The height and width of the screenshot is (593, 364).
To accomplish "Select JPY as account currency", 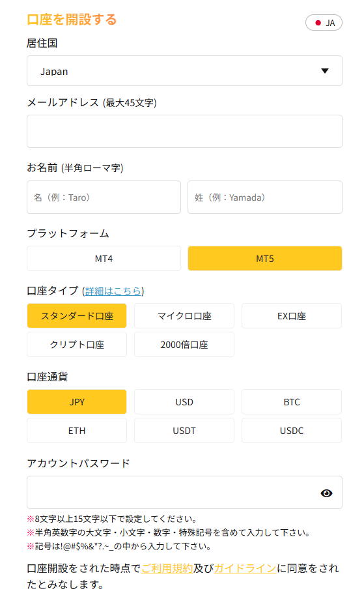I will click(77, 402).
